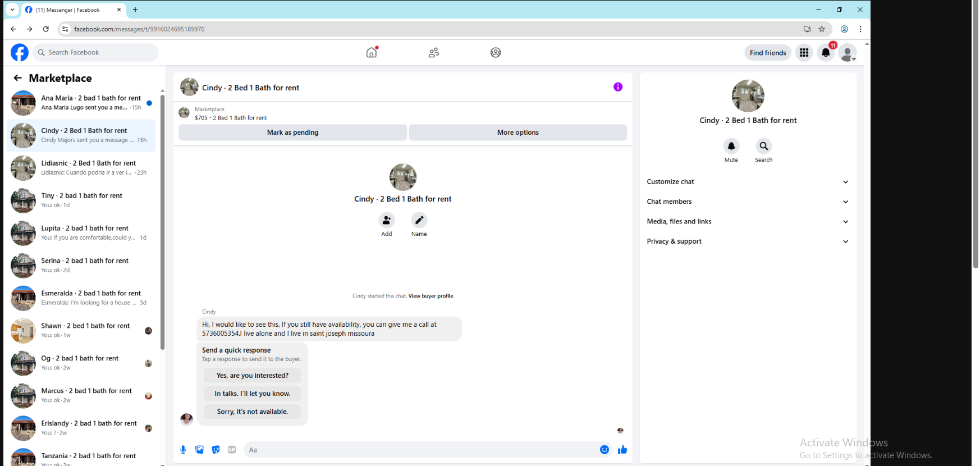The image size is (980, 466).
Task: Click the Search Facebook field
Action: tap(95, 53)
